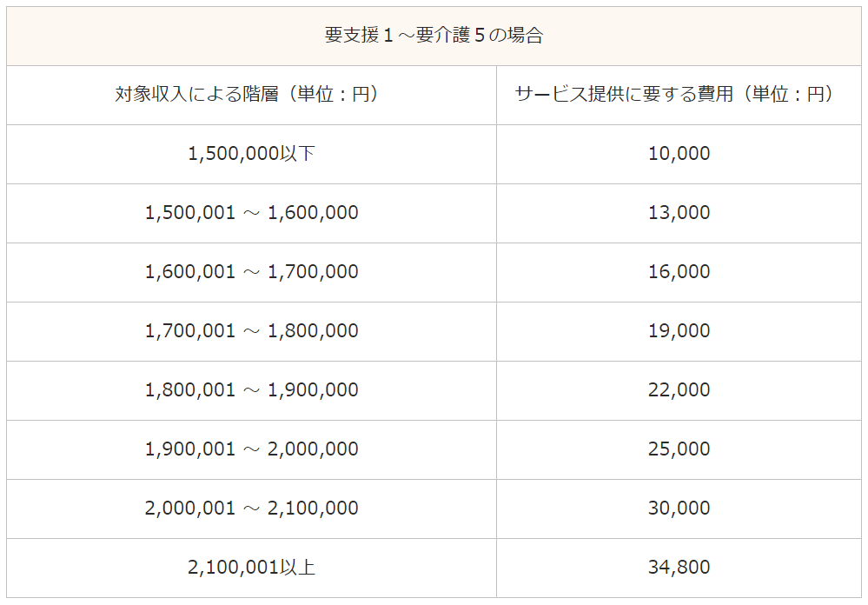Click the 25,000 cost value
Screen dimensions: 868x605
click(679, 449)
